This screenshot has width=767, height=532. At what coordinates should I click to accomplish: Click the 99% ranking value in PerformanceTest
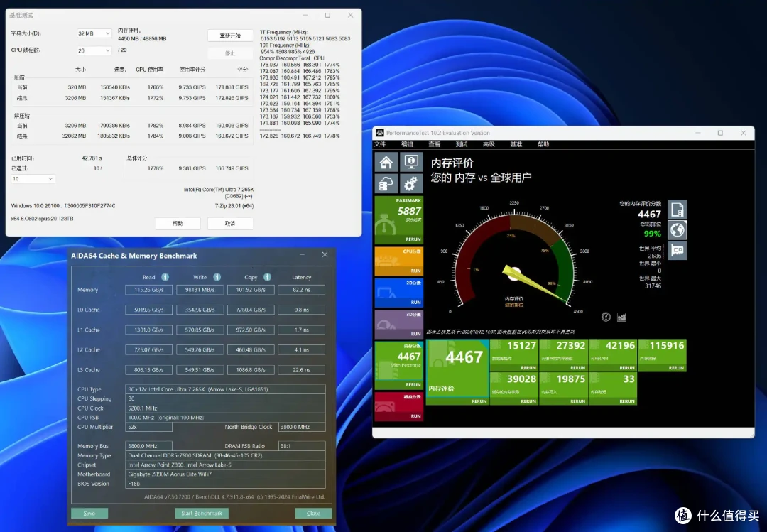coord(653,234)
